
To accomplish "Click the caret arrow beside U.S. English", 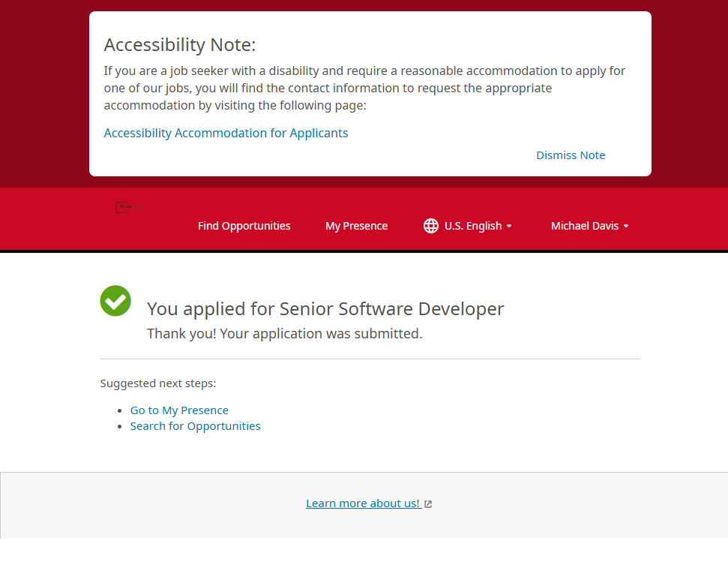I will pyautogui.click(x=509, y=226).
